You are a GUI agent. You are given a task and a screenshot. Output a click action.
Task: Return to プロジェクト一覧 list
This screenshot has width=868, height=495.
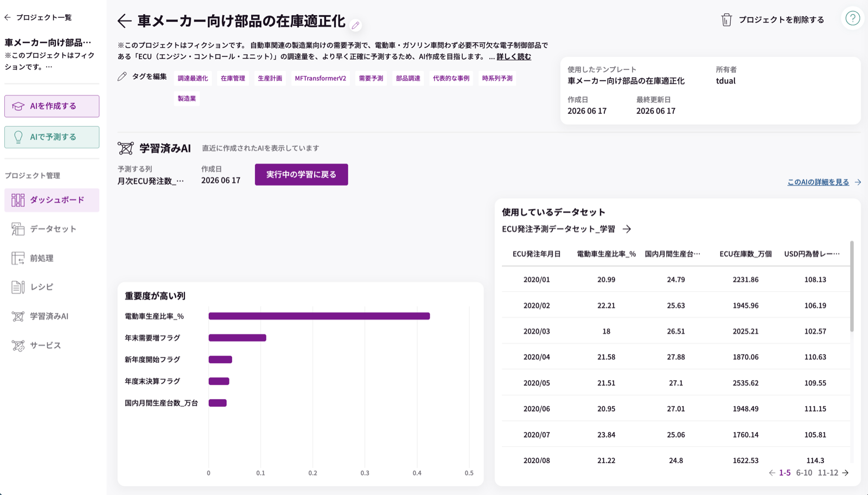[38, 17]
